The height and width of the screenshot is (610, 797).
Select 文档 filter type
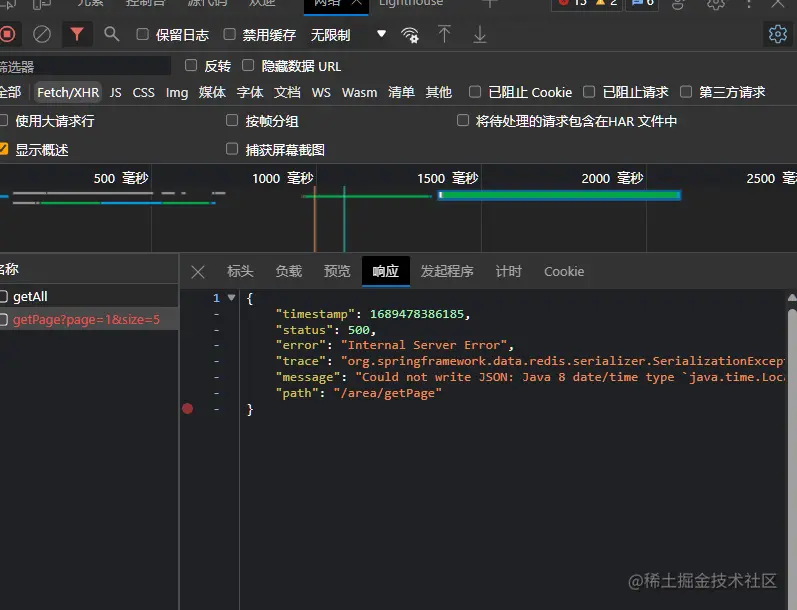click(x=287, y=93)
